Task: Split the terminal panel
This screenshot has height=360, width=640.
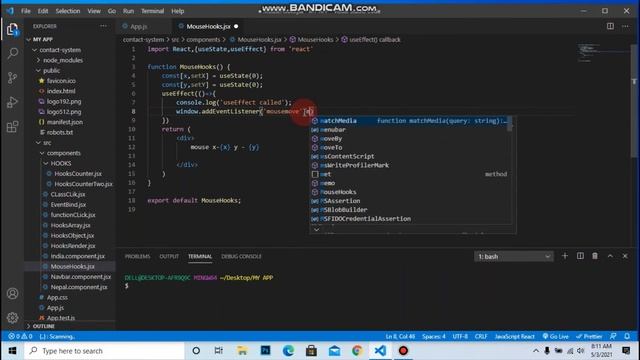Action: click(x=580, y=256)
